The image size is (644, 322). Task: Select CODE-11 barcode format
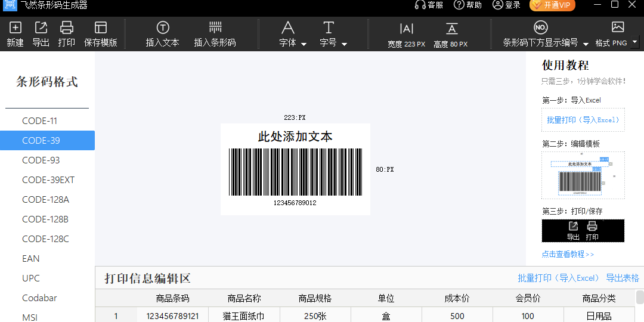click(47, 120)
